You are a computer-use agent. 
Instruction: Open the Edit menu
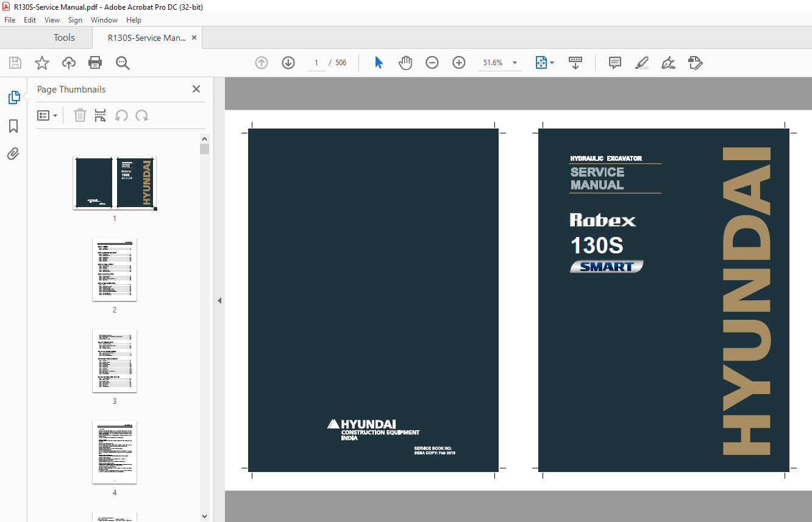click(30, 20)
